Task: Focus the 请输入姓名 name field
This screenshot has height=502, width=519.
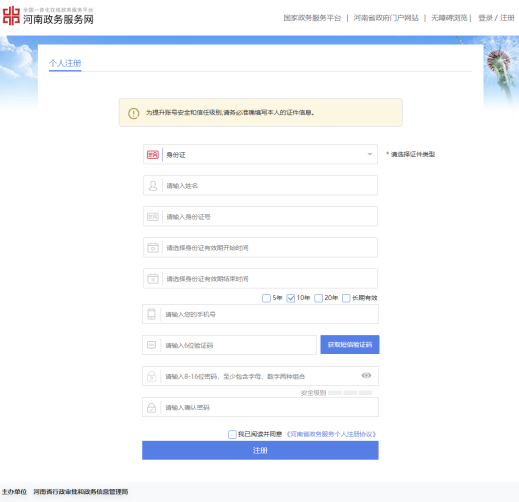Action: click(x=260, y=185)
